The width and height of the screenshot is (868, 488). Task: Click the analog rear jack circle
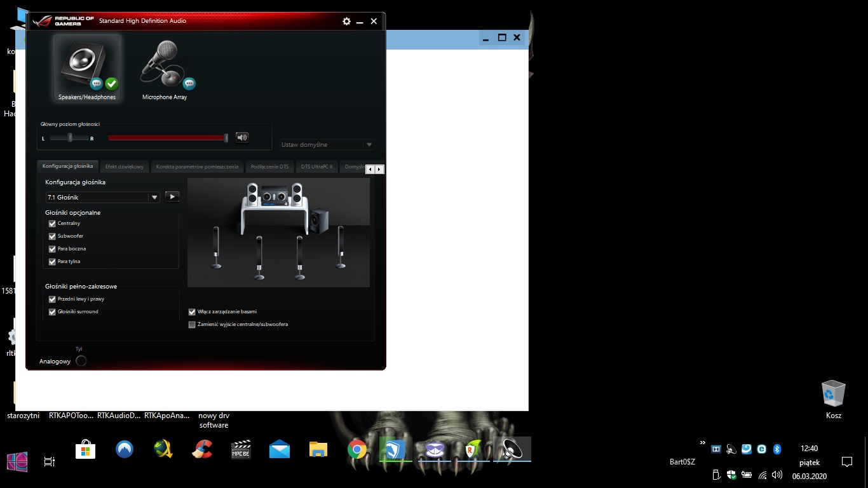(x=81, y=361)
